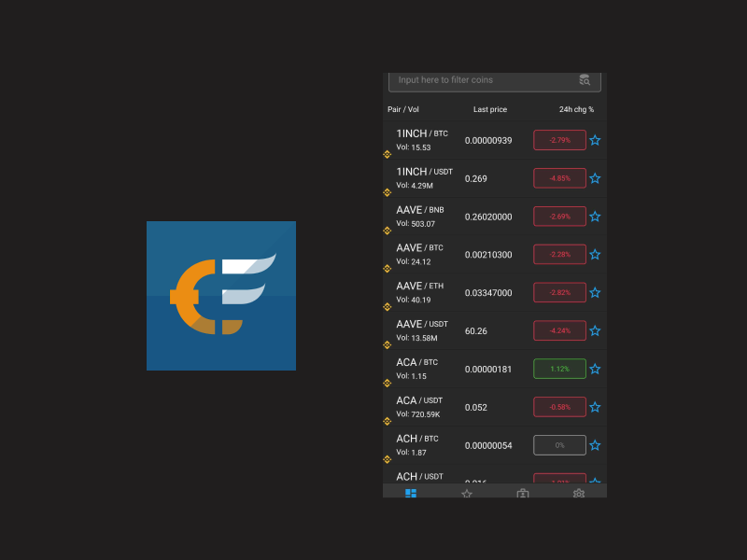The image size is (747, 560).
Task: Open the Favorites star icon in bottom bar
Action: (467, 494)
